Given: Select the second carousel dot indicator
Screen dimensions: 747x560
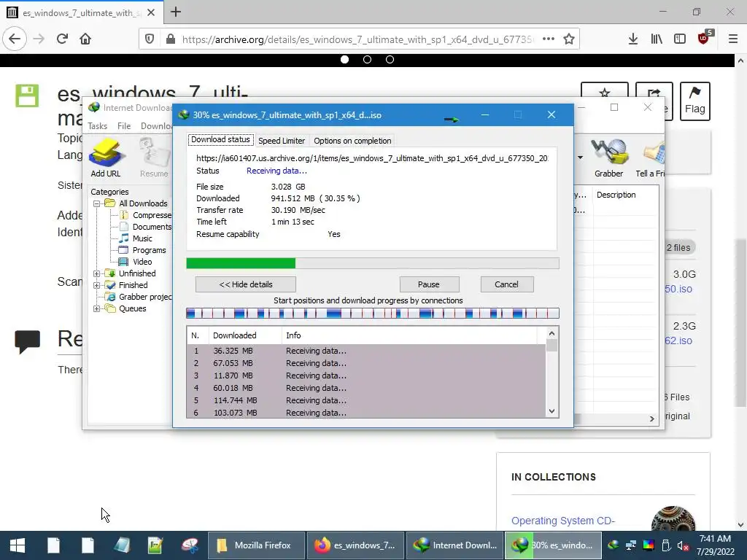Looking at the screenshot, I should click(x=368, y=60).
